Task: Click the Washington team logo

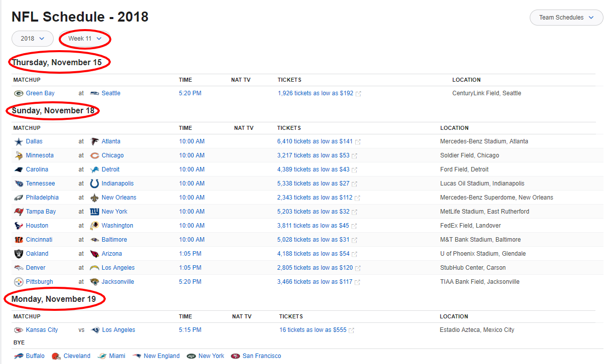Action: point(94,226)
